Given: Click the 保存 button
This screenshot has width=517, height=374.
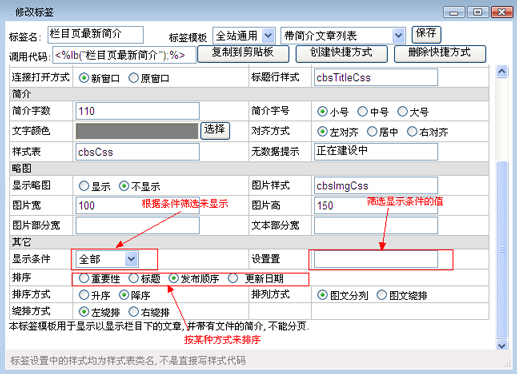Looking at the screenshot, I should click(x=426, y=34).
